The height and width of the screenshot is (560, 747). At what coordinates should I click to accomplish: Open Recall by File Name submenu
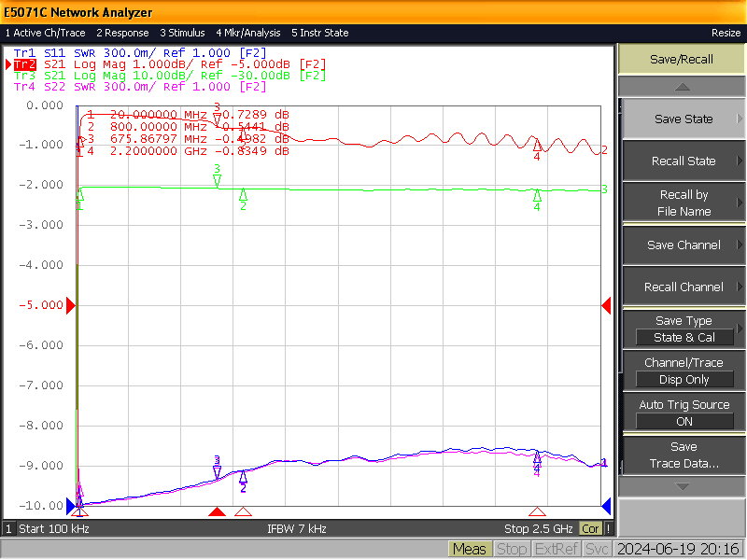[684, 203]
